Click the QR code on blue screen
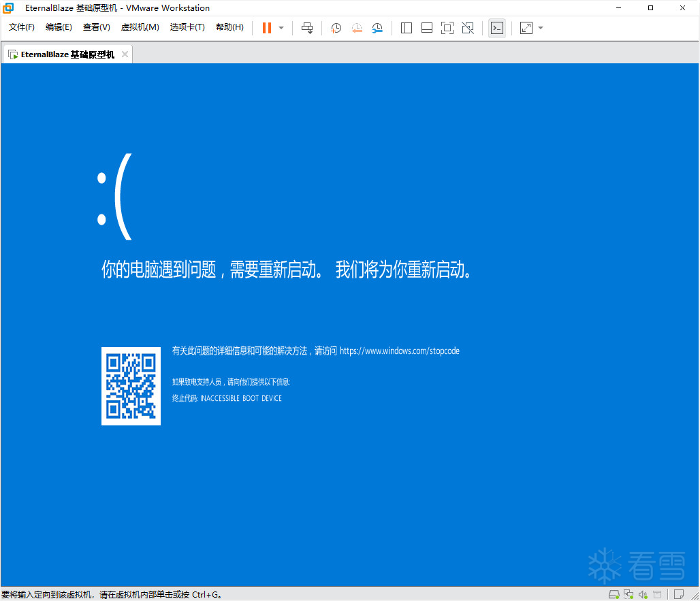Viewport: 700px width, 601px height. click(131, 386)
